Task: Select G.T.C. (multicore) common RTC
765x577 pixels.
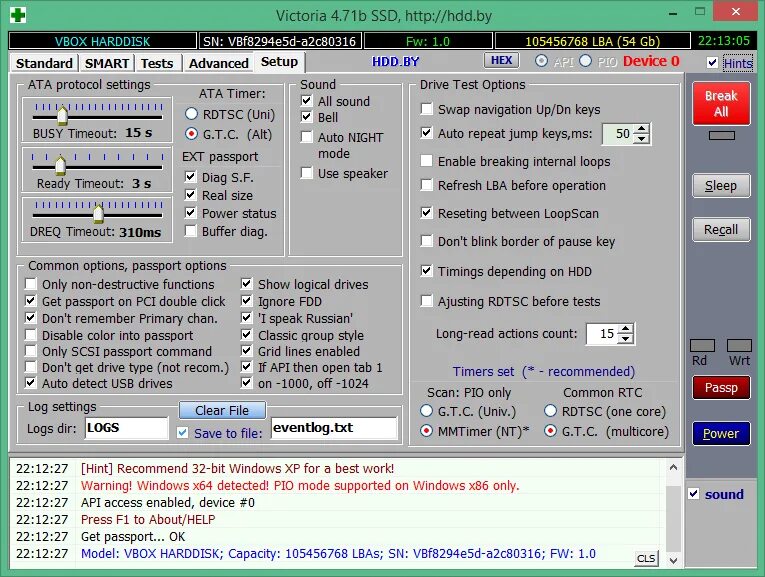Action: (550, 431)
